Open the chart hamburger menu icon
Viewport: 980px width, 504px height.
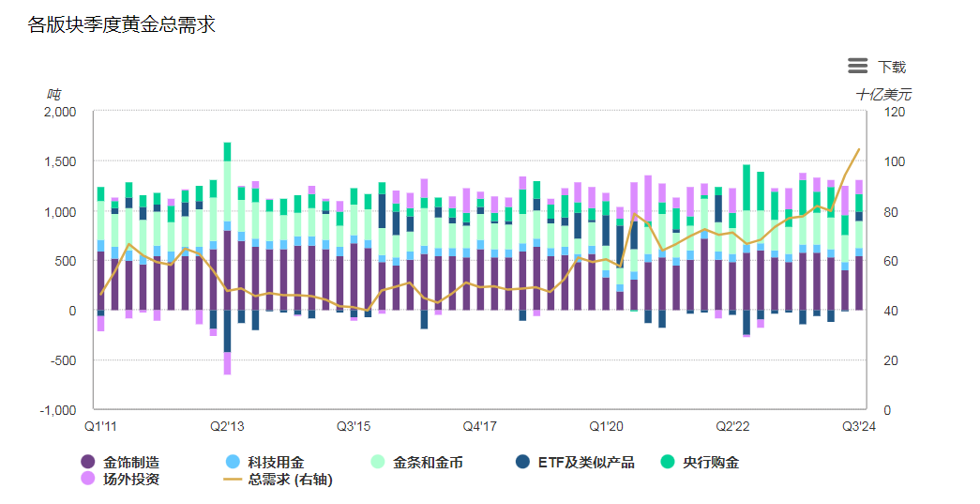(857, 66)
